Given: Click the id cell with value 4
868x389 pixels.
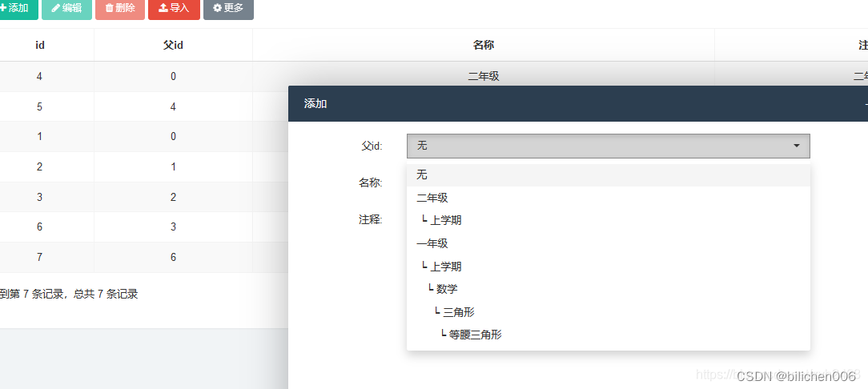Looking at the screenshot, I should [x=39, y=76].
